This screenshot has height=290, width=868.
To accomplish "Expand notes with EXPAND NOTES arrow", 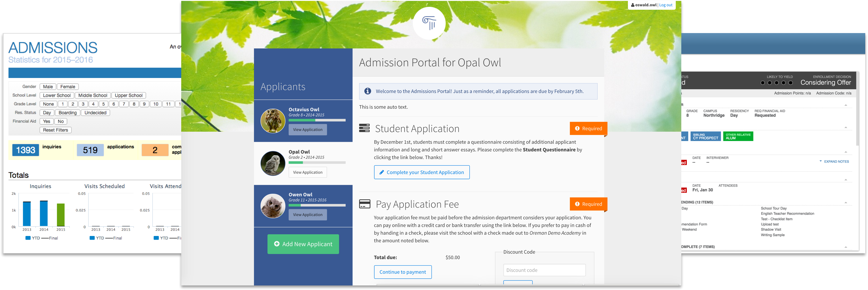I will tap(821, 161).
